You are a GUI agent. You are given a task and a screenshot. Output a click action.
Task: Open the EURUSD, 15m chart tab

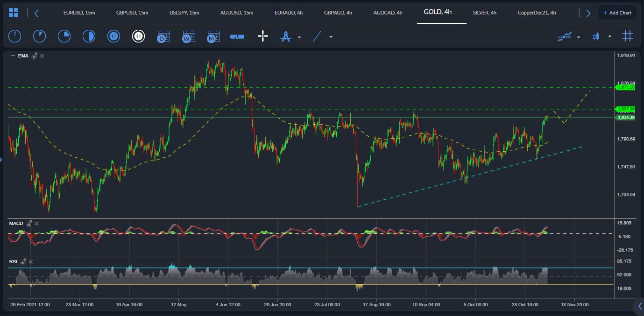[79, 13]
